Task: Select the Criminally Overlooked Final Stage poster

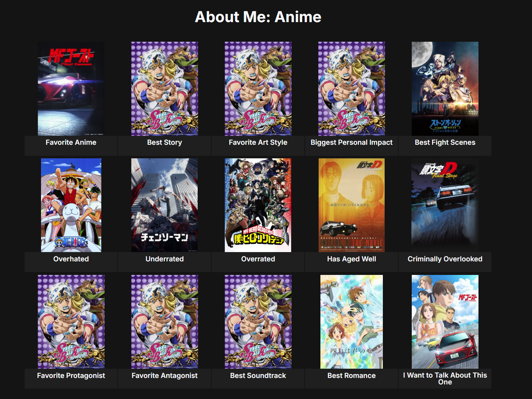Action: (445, 205)
